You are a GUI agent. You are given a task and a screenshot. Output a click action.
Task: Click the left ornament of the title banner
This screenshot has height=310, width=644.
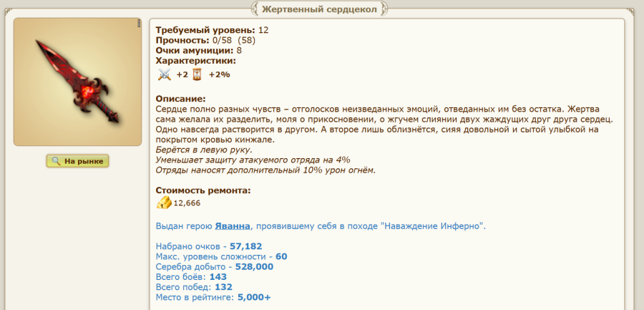click(x=257, y=9)
